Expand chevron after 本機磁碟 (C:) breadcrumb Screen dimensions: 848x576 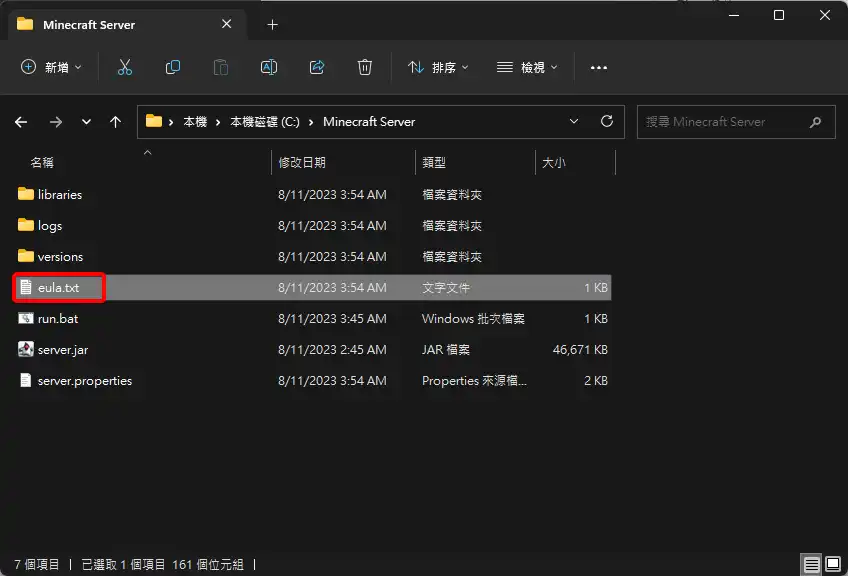311,122
